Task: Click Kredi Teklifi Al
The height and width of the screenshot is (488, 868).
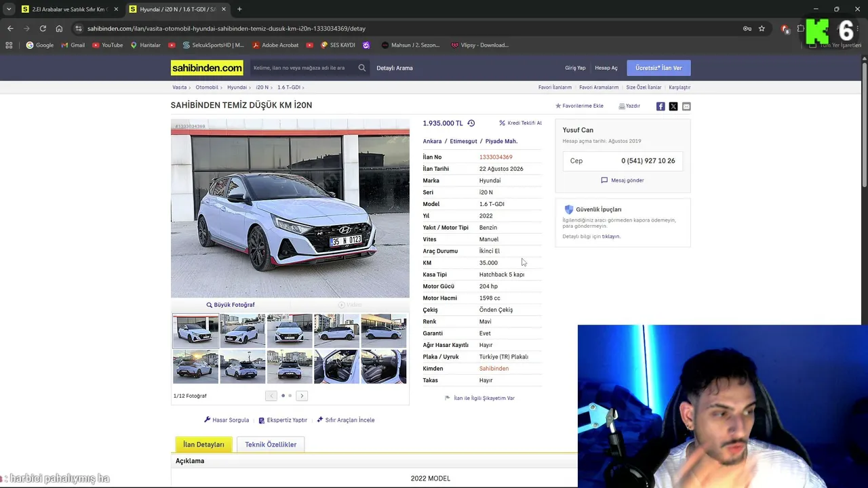Action: [x=520, y=123]
